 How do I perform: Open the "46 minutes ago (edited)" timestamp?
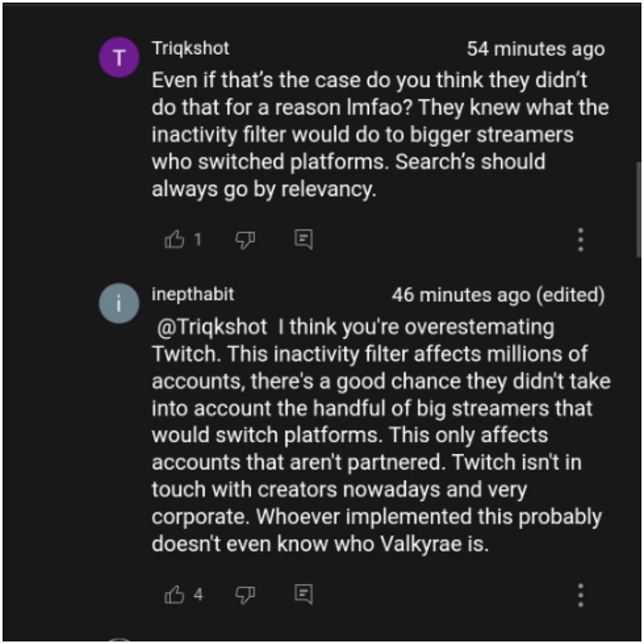[498, 296]
